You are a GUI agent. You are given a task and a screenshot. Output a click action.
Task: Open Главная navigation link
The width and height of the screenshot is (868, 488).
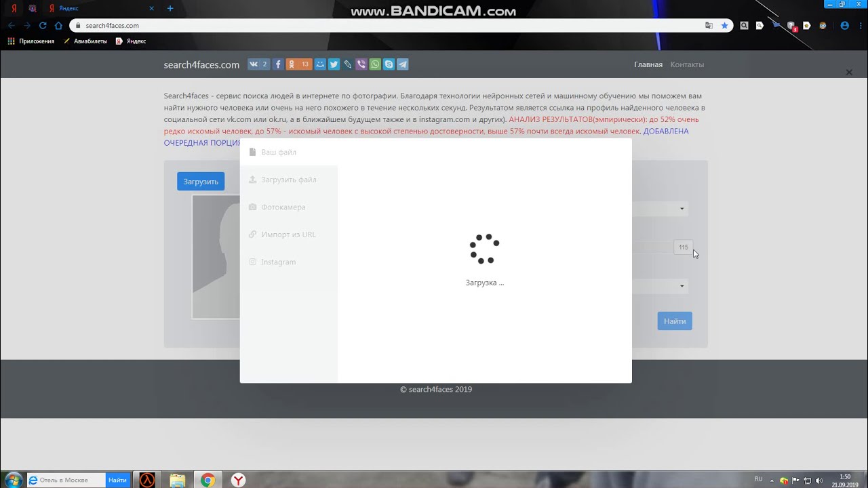pos(648,64)
